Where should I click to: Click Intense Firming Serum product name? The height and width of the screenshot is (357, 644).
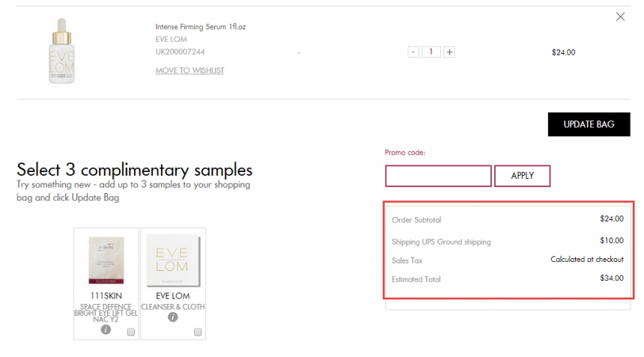coord(201,27)
